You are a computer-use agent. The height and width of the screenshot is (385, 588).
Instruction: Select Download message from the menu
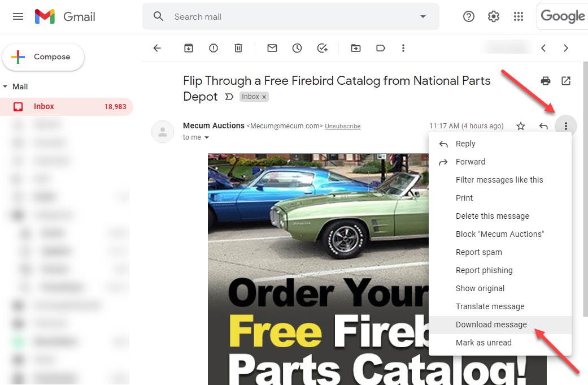point(491,325)
